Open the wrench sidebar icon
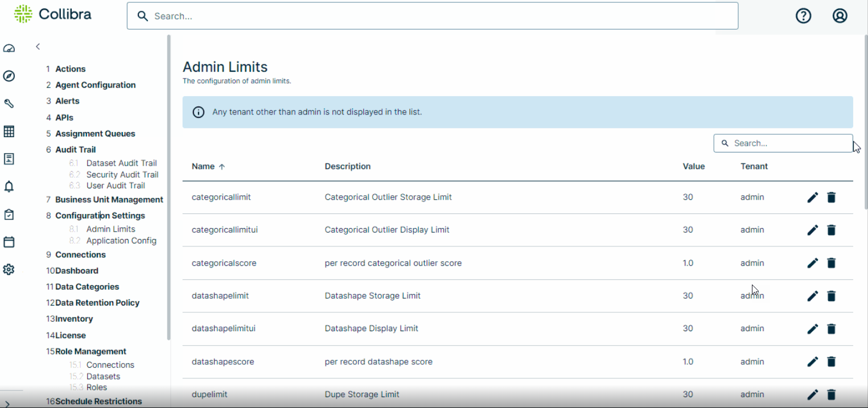This screenshot has height=408, width=868. tap(9, 104)
